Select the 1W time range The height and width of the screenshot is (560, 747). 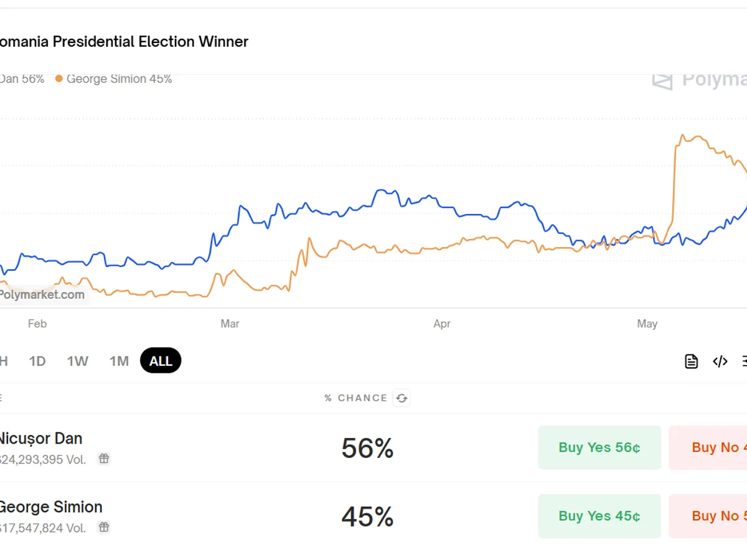pos(78,361)
